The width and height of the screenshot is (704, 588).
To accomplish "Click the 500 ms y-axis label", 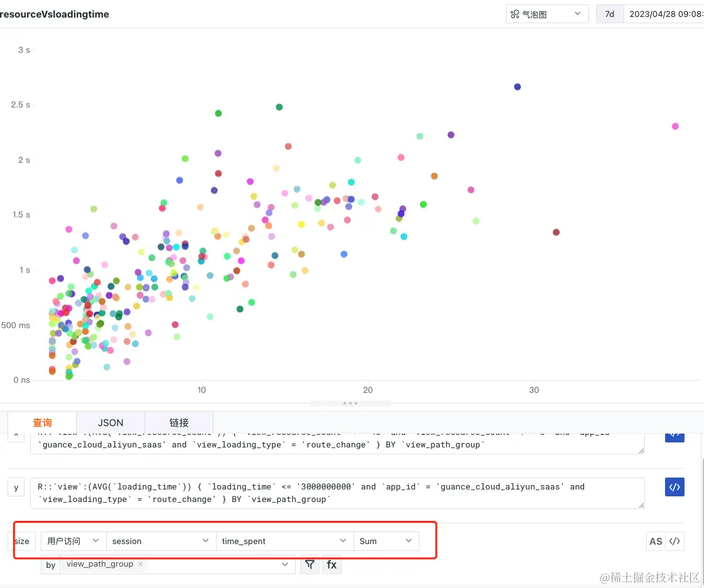I will tap(15, 325).
